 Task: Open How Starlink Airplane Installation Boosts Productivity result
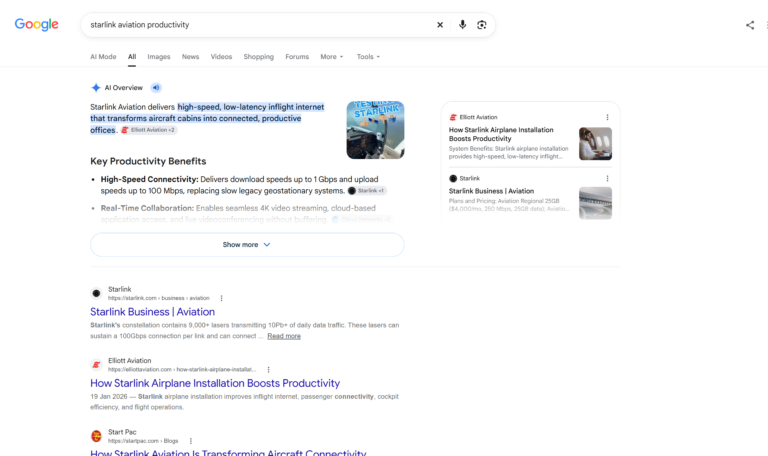(x=215, y=383)
